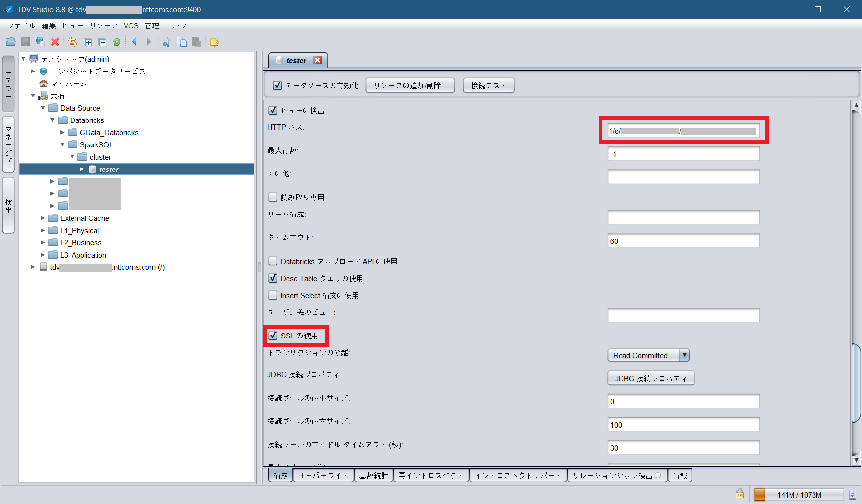Click the open folder toolbar icon
The width and height of the screenshot is (862, 504).
coord(11,42)
